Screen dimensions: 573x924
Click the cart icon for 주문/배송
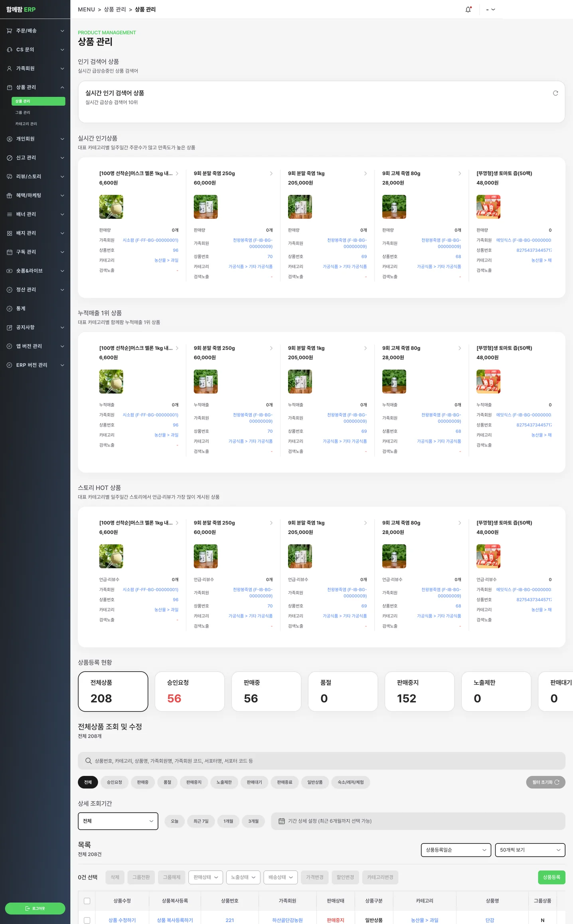click(x=10, y=31)
